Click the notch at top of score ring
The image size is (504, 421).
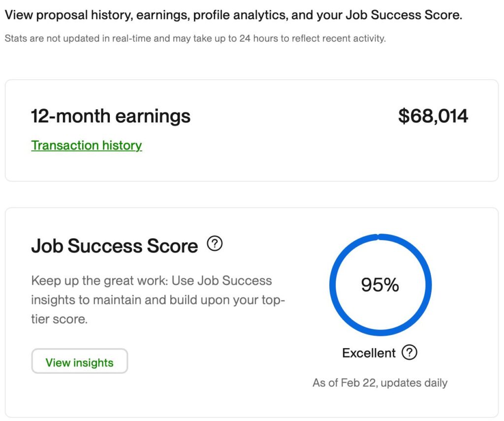coord(378,237)
